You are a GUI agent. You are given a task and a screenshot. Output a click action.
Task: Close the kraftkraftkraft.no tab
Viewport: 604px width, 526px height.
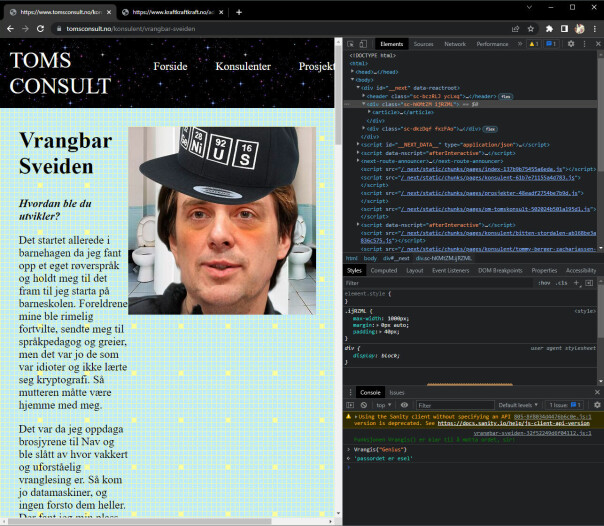tap(221, 12)
